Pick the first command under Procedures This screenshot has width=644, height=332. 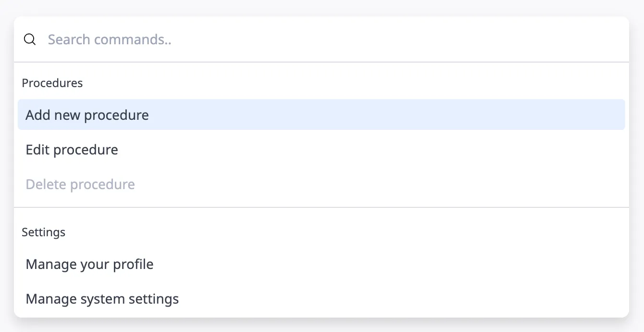[x=87, y=115]
